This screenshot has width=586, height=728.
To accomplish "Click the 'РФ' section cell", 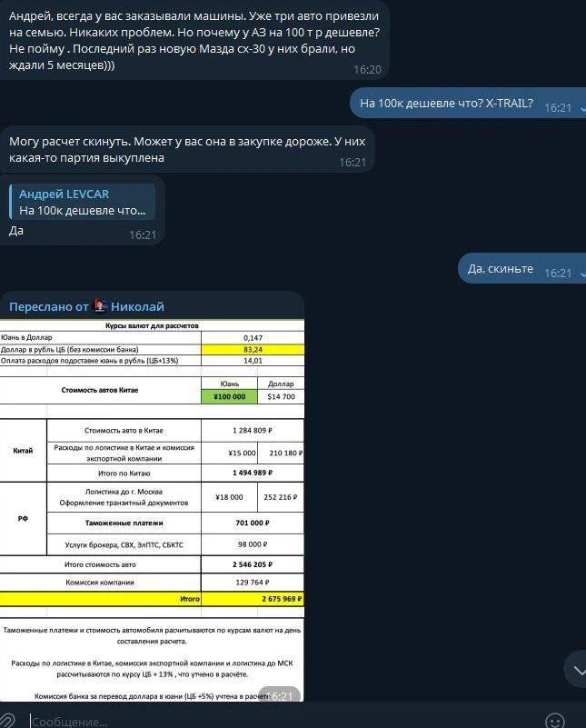I will 23,519.
